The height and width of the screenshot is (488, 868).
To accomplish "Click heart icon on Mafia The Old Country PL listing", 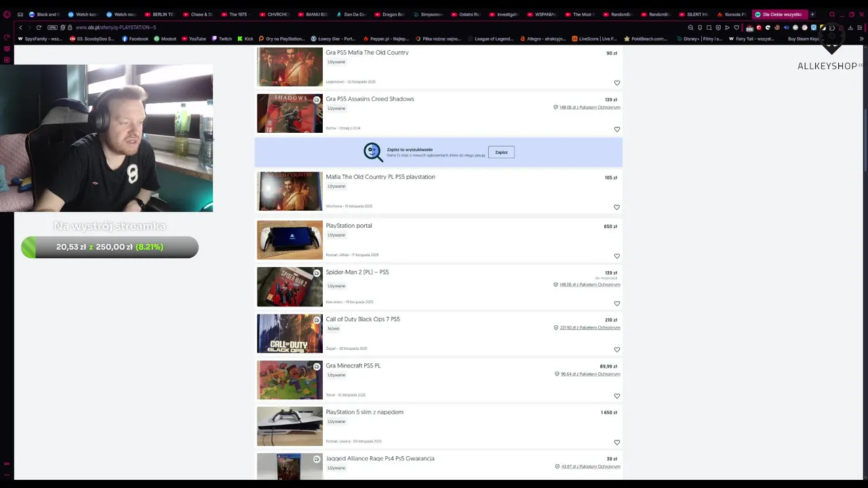I will point(617,207).
